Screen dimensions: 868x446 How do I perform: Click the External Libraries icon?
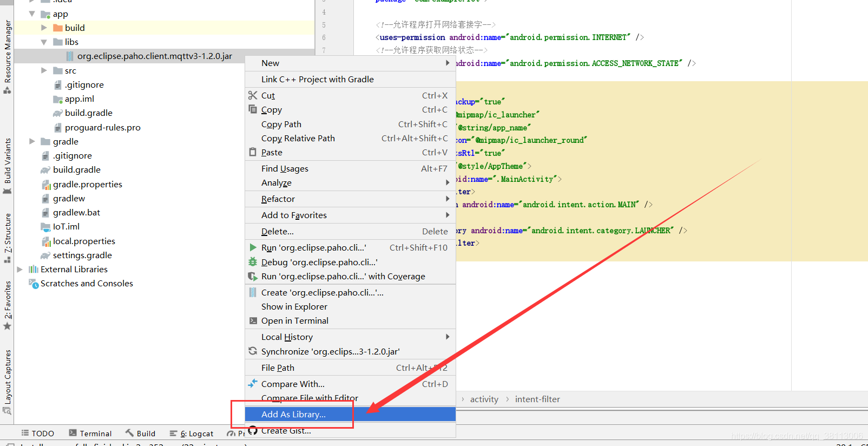(34, 269)
